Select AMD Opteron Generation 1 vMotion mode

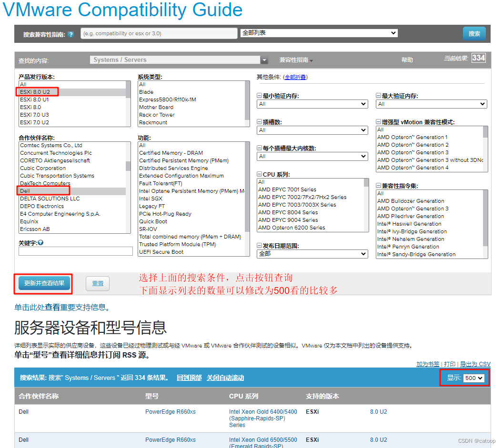[430, 137]
